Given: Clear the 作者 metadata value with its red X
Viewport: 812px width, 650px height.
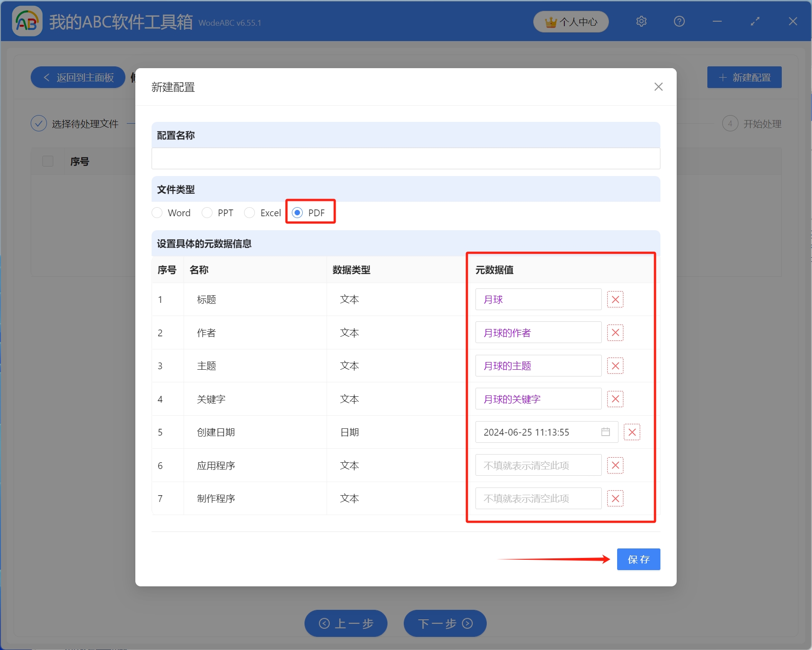Looking at the screenshot, I should tap(615, 333).
